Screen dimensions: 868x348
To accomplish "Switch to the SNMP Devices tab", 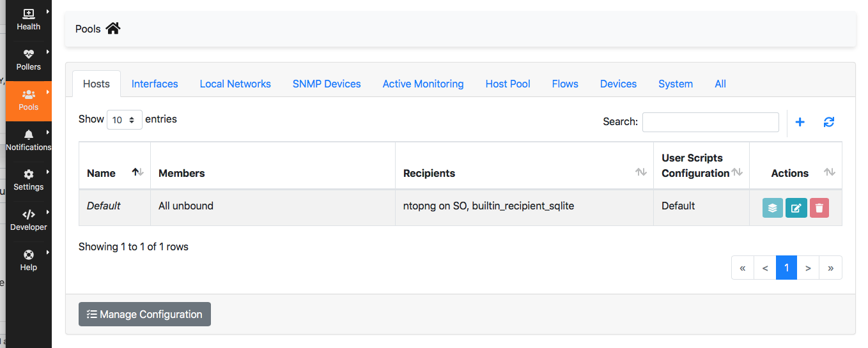I will (327, 84).
